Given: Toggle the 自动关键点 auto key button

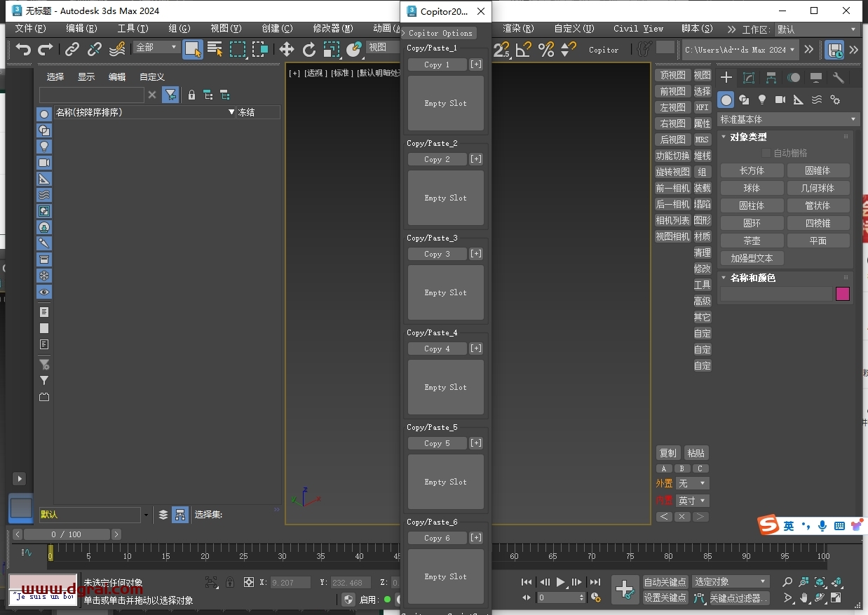Looking at the screenshot, I should 665,582.
